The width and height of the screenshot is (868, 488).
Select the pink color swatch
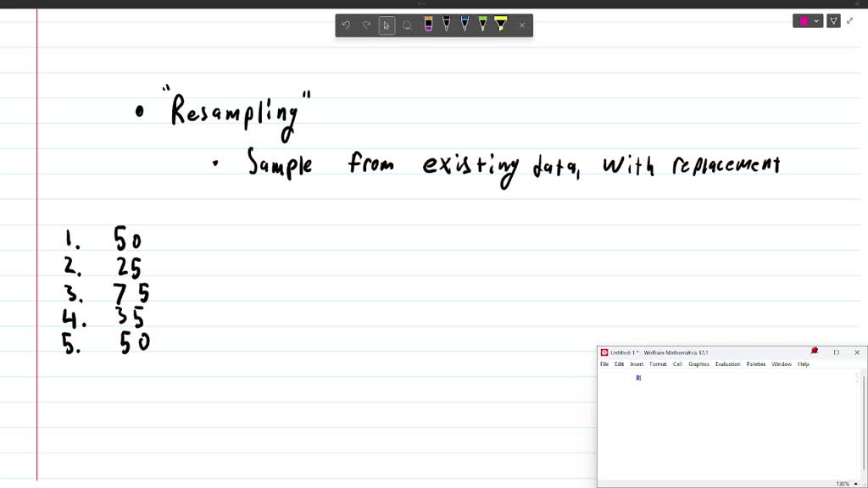[804, 21]
